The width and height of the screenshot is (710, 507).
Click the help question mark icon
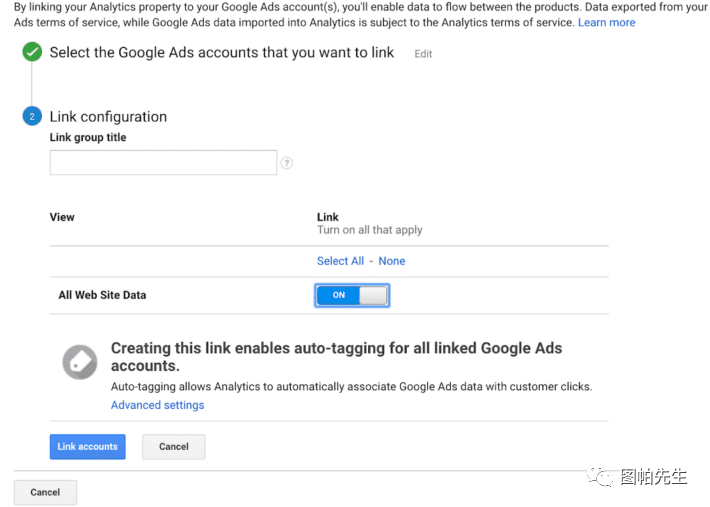[287, 163]
